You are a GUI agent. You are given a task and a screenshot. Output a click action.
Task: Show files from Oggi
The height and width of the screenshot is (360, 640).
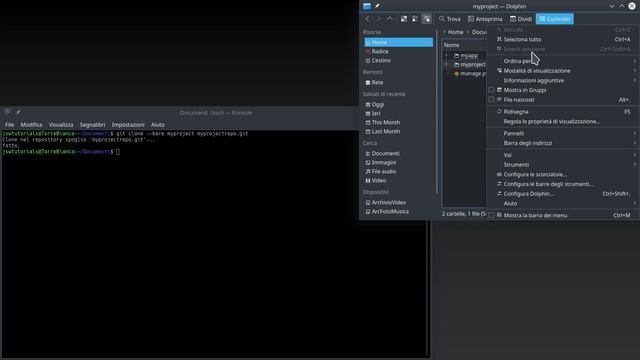tap(398, 104)
